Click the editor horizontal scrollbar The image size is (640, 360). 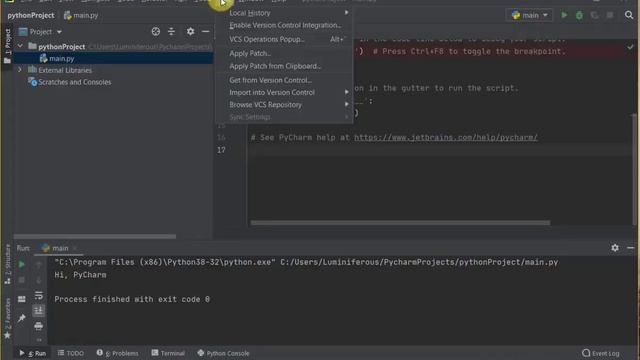coord(400,223)
